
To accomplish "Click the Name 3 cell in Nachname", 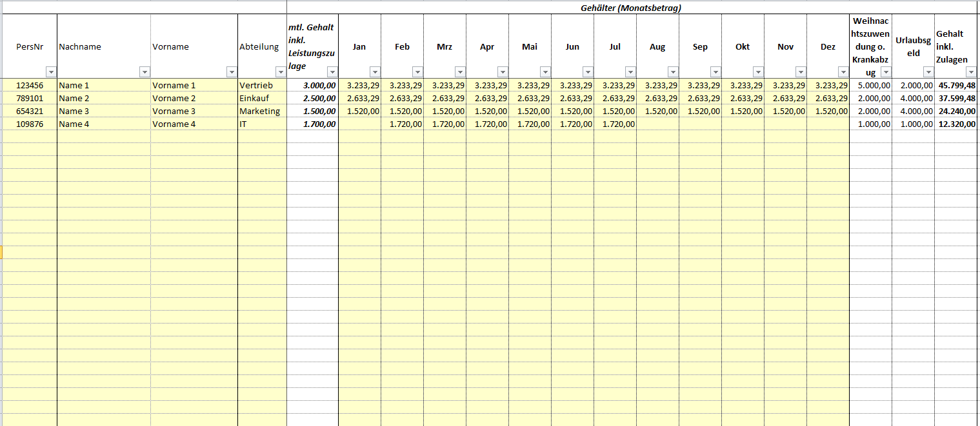I will [x=103, y=111].
